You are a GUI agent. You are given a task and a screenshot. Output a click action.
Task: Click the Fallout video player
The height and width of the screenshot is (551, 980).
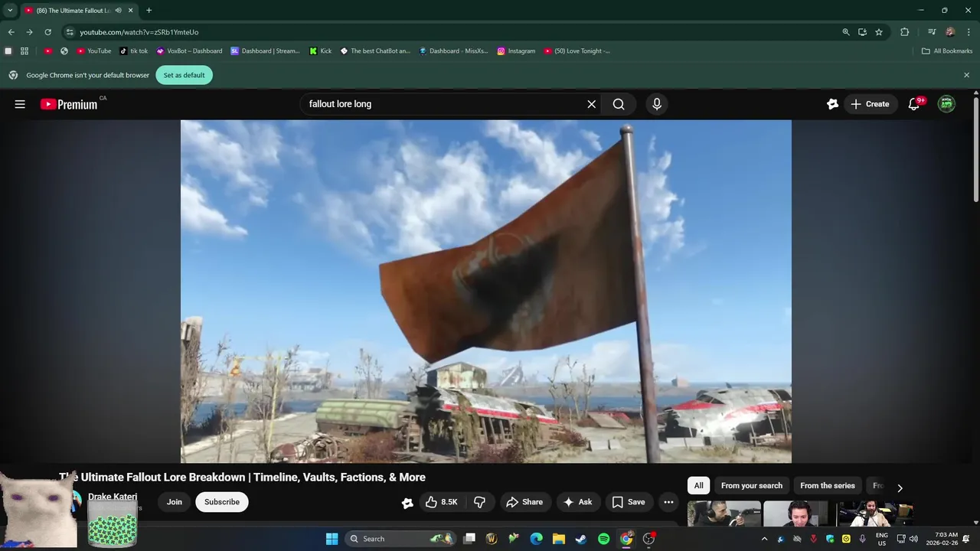pos(485,291)
